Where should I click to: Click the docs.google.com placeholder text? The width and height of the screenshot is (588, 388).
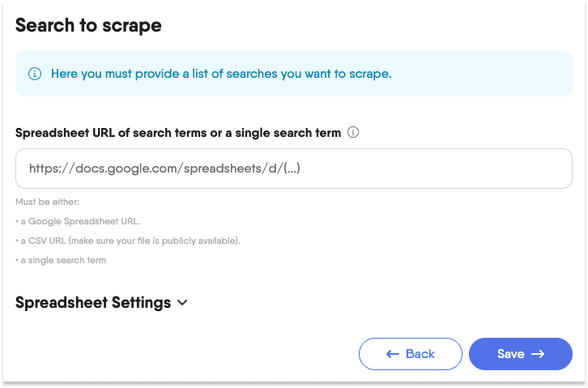click(x=164, y=168)
